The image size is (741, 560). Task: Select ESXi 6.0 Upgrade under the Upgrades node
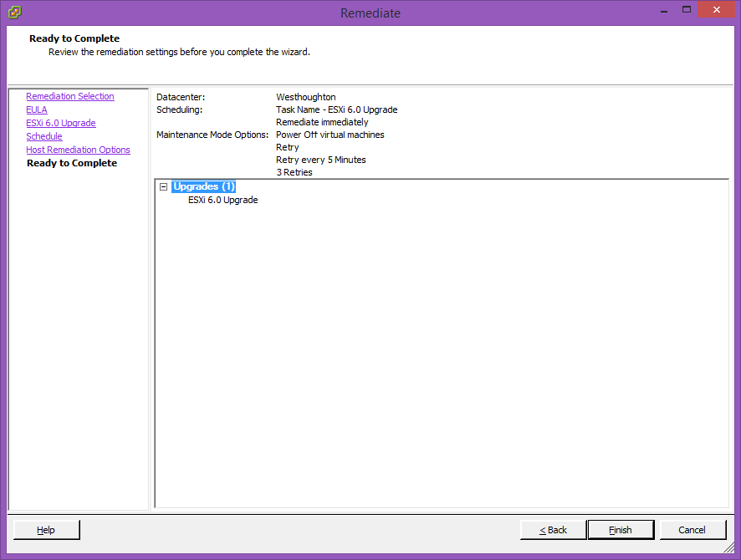[x=222, y=200]
